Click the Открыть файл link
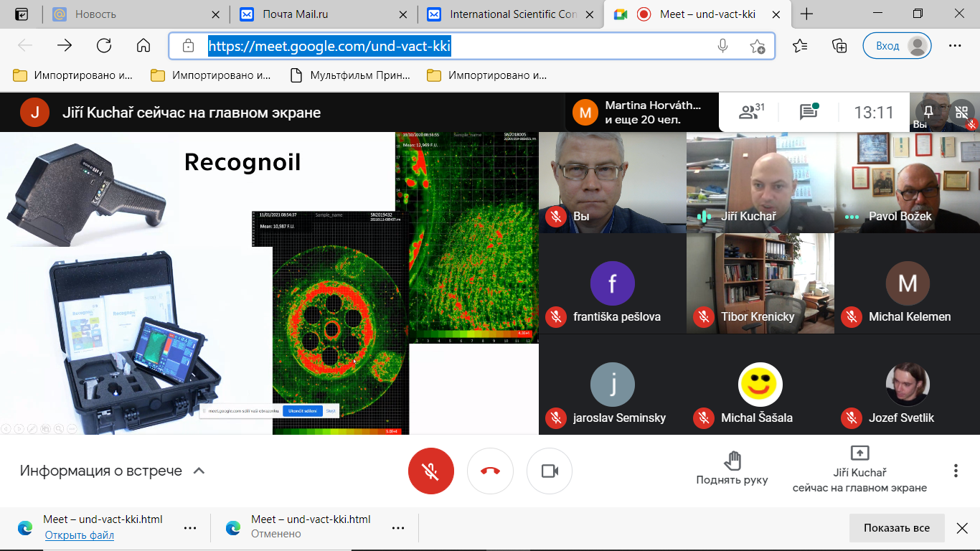 [x=79, y=534]
